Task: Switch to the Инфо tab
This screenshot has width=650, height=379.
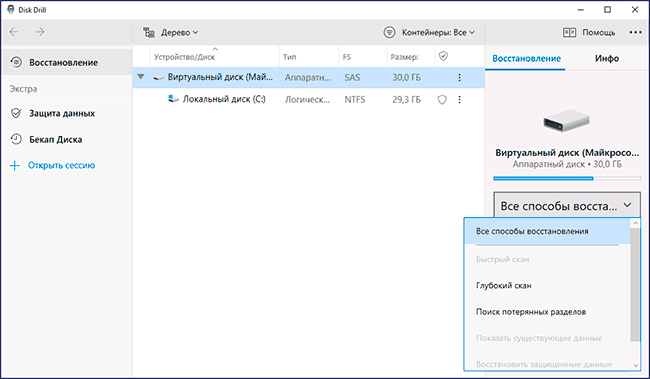Action: (607, 58)
